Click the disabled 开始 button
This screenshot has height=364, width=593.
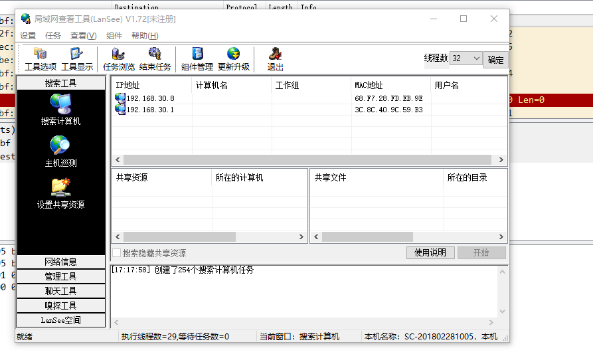(x=481, y=253)
